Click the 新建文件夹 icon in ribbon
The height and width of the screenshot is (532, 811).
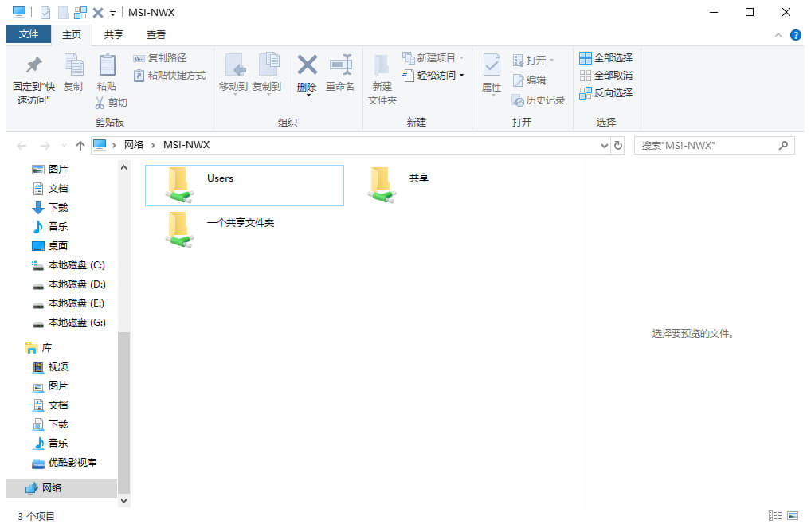point(382,67)
